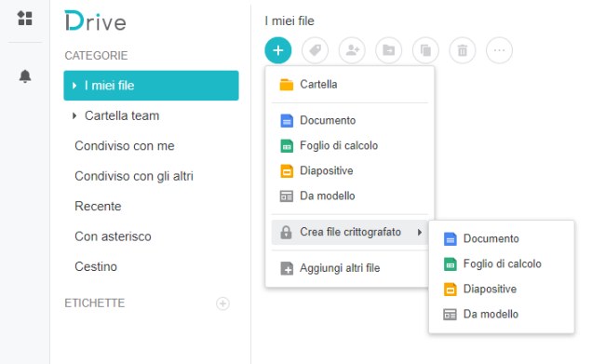Screen dimensions: 605x364
Task: Expand the I miei file tree arrow
Action: 74,86
